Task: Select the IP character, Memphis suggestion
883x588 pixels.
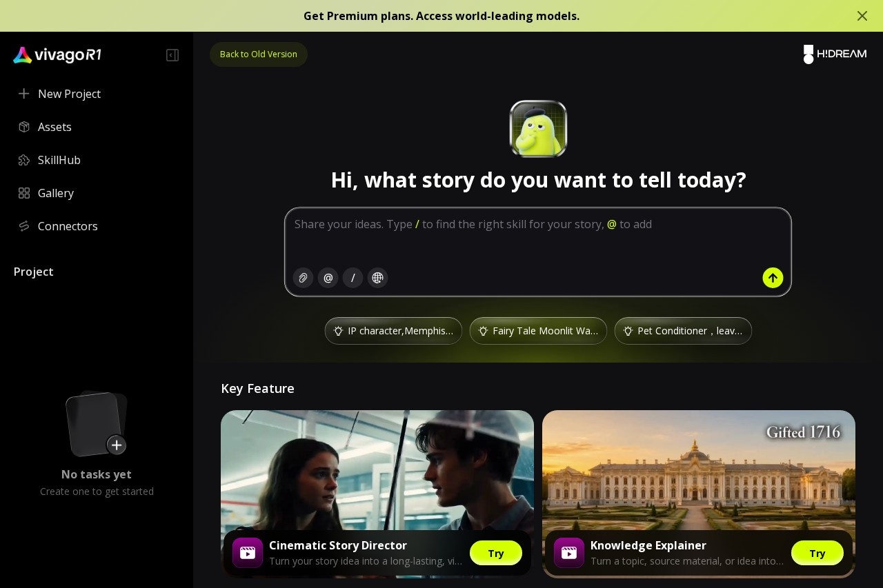Action: pos(393,331)
